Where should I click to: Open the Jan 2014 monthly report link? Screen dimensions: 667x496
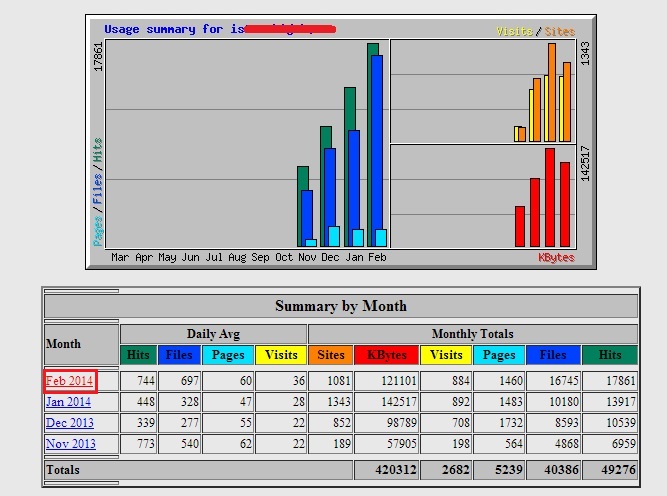(69, 402)
